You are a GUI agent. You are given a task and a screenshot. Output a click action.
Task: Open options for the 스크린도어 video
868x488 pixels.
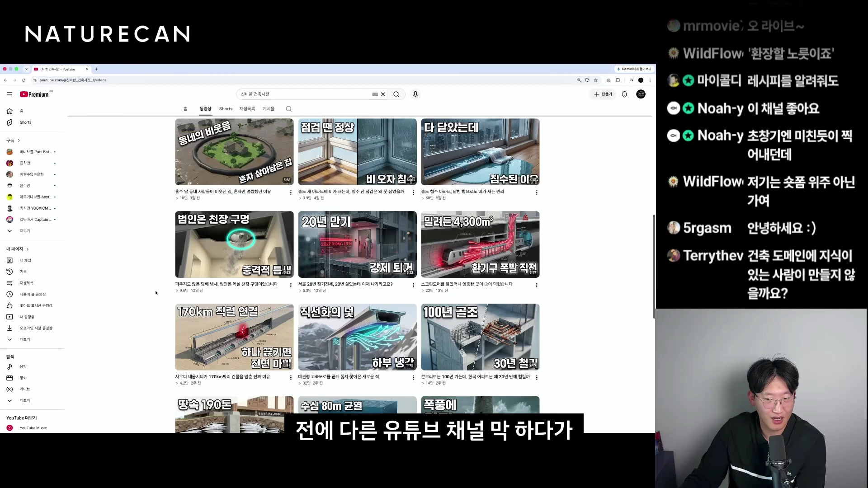tap(537, 285)
